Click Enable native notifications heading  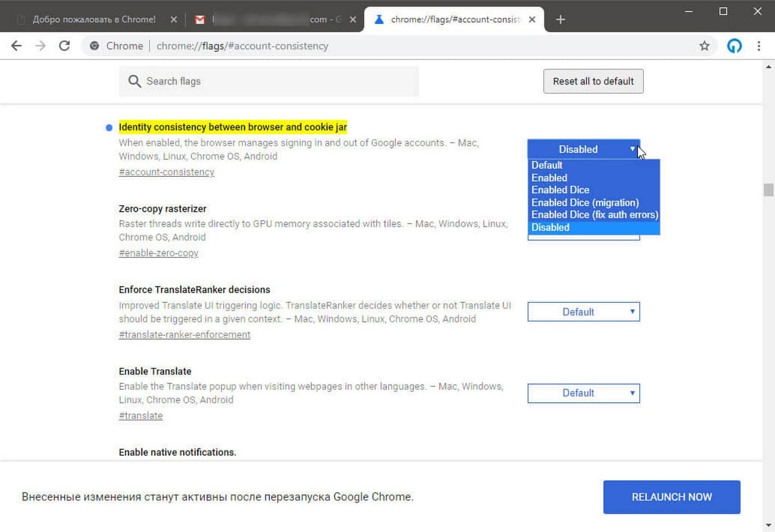(178, 453)
